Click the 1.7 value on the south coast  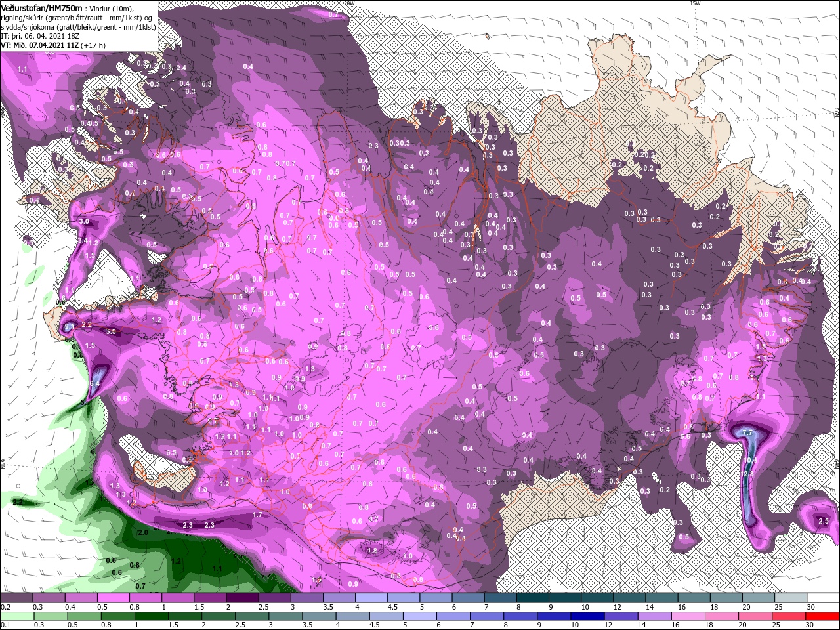(257, 515)
